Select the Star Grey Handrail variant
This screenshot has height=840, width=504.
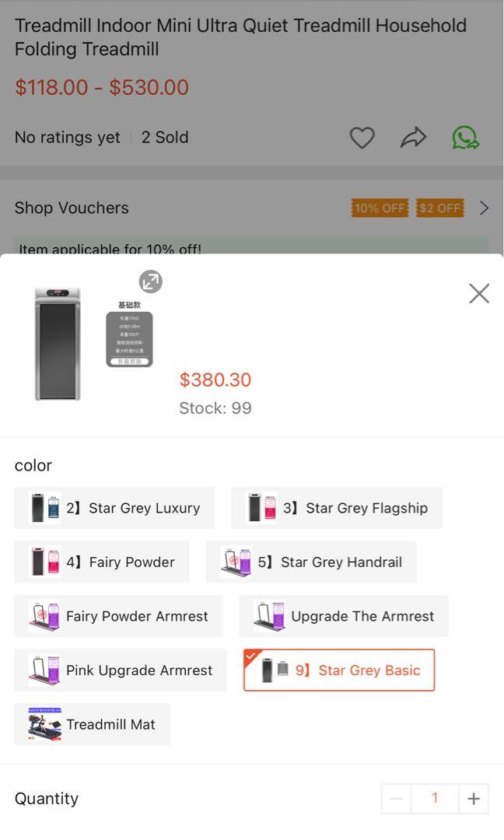point(311,562)
